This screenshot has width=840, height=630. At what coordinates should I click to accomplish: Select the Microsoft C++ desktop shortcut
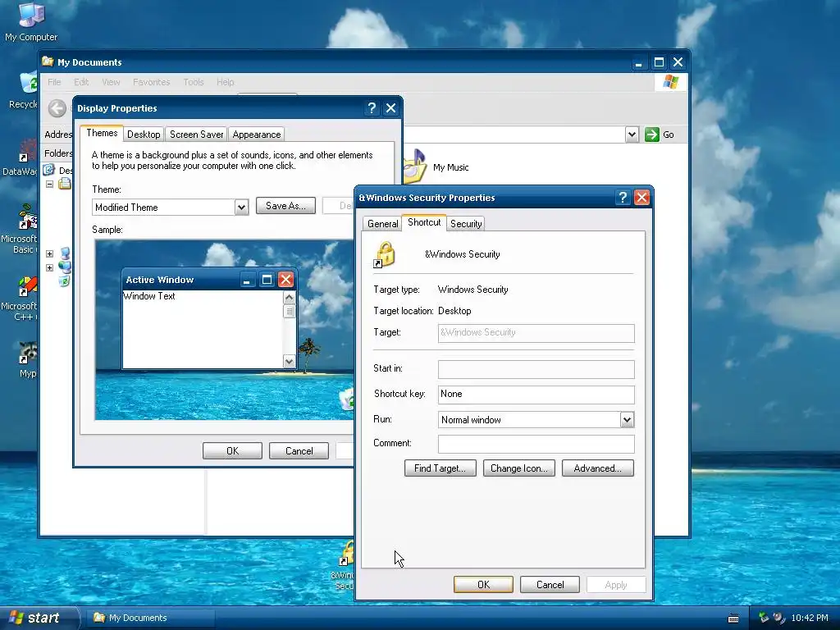pyautogui.click(x=27, y=285)
